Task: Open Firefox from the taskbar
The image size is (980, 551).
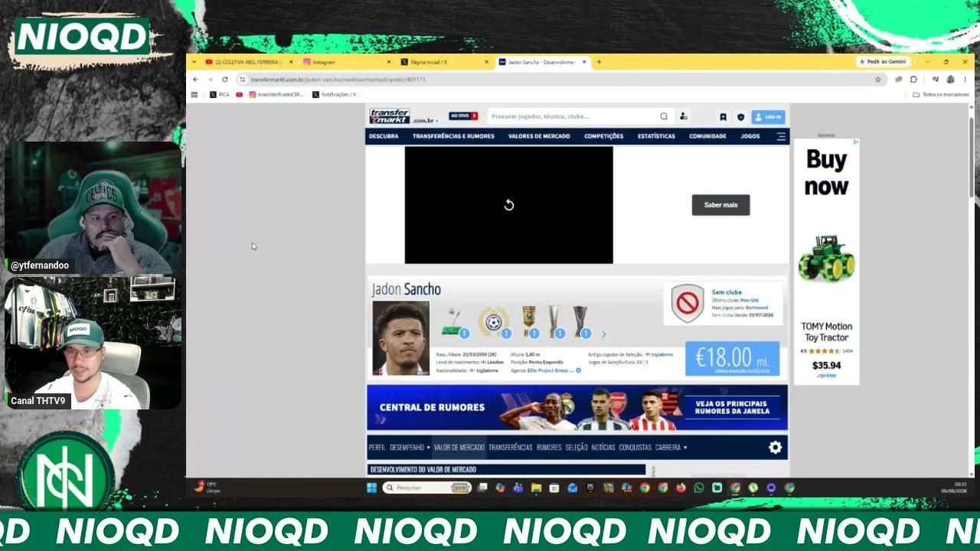Action: coord(681,487)
